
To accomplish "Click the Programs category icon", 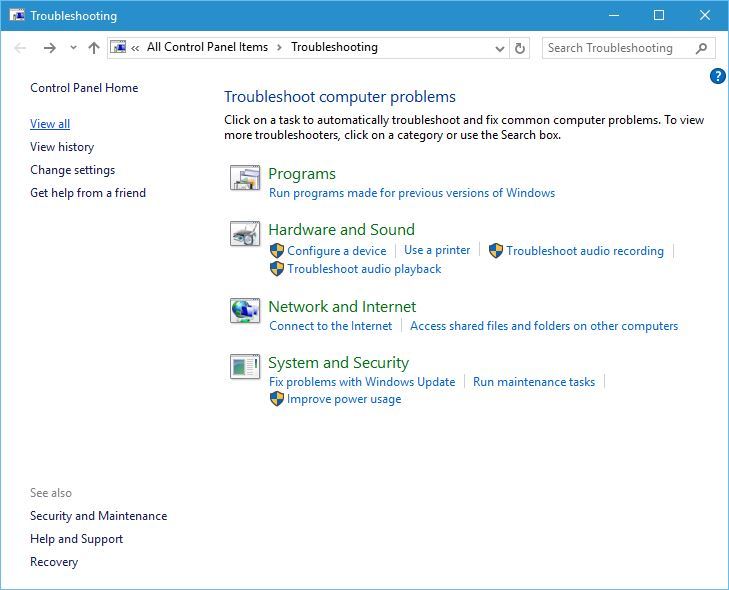I will tap(245, 178).
